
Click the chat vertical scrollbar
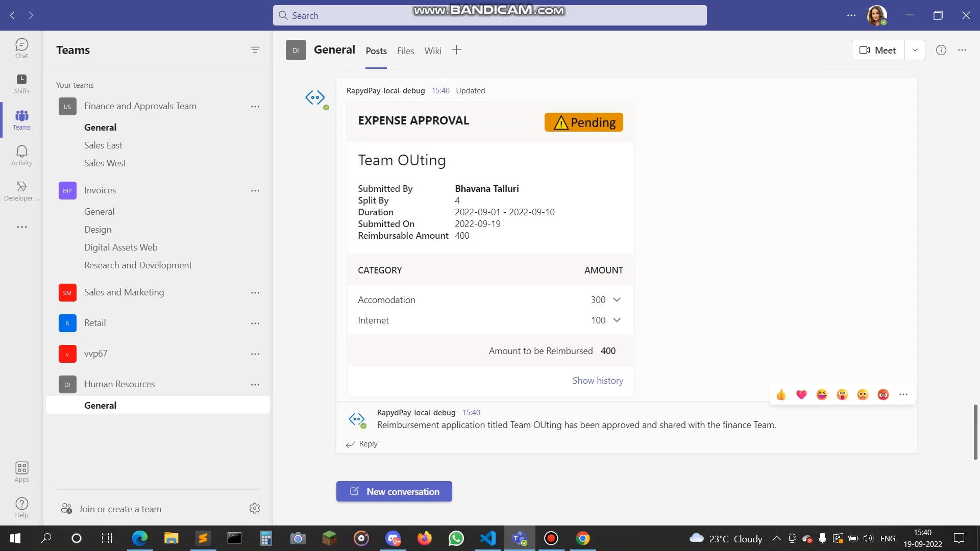point(975,432)
